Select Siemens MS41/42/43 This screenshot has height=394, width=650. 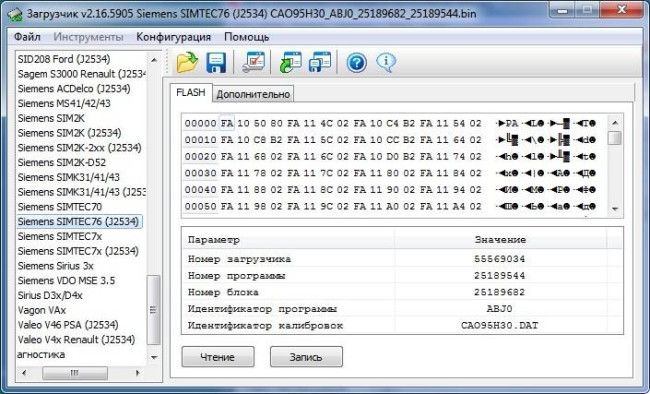tap(64, 103)
